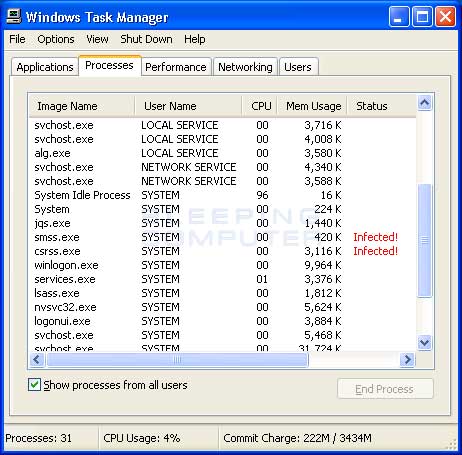Click the 'Processes: 31' status bar entry
The width and height of the screenshot is (462, 455).
click(x=39, y=438)
